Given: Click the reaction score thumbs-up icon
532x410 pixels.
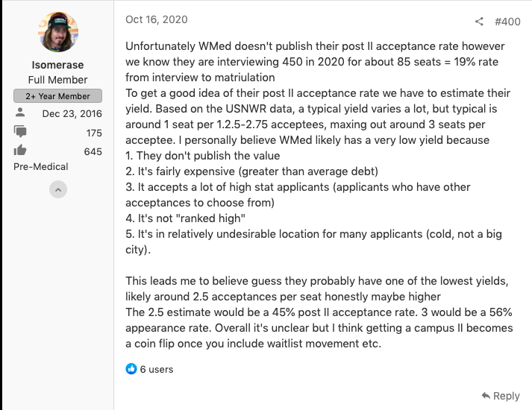Looking at the screenshot, I should 20,150.
